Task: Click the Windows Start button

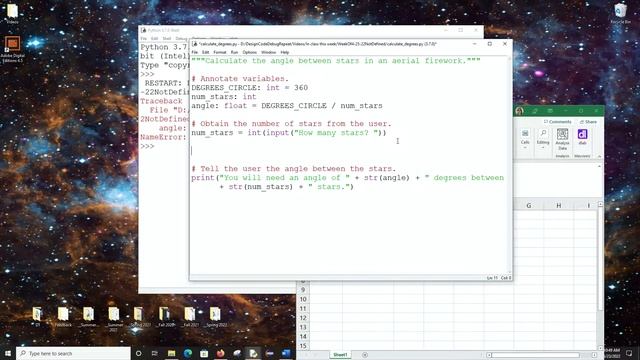Action: [x=8, y=353]
